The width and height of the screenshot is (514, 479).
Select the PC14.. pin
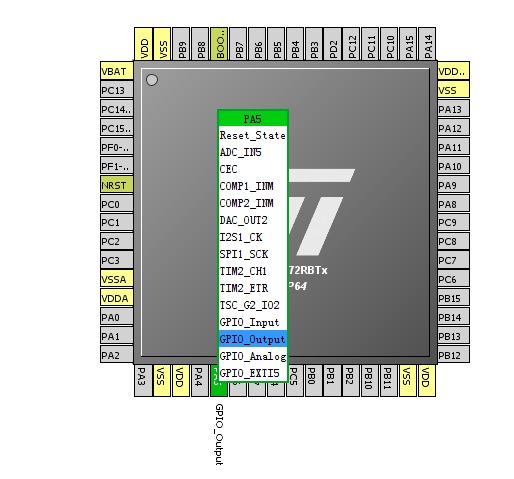coord(117,109)
